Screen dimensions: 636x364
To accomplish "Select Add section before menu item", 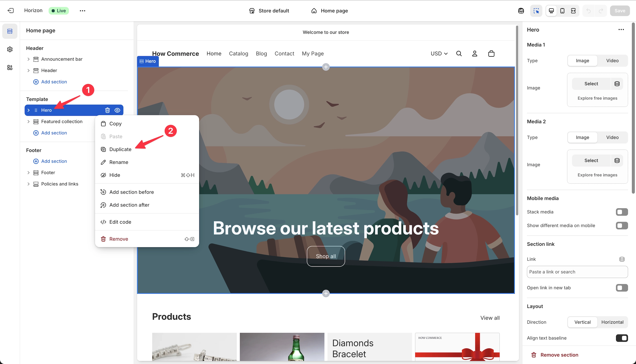I will coord(147,192).
